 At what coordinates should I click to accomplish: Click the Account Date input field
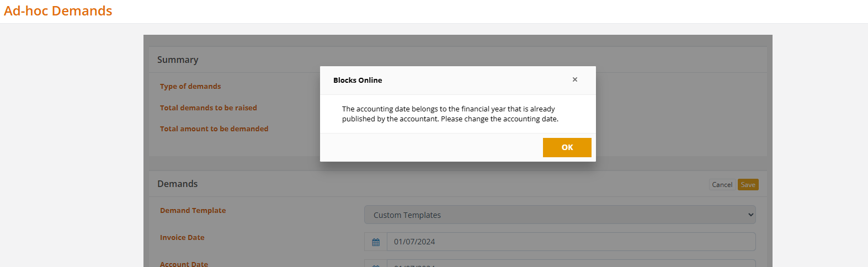pos(571,264)
